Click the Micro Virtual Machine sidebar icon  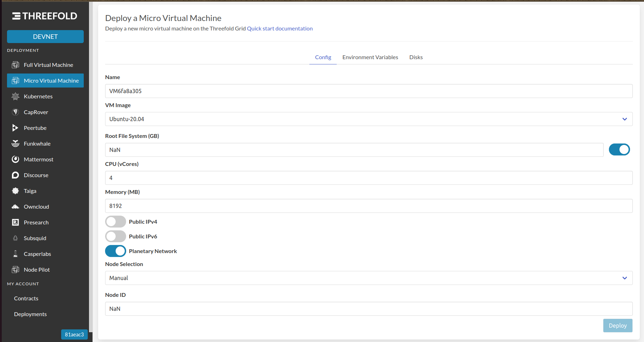coord(15,81)
